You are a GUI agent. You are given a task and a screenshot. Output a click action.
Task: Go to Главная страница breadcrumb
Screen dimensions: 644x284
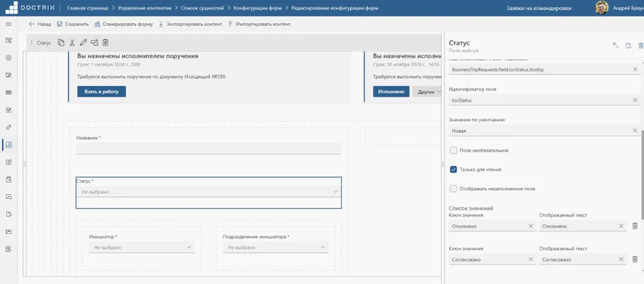pos(87,8)
